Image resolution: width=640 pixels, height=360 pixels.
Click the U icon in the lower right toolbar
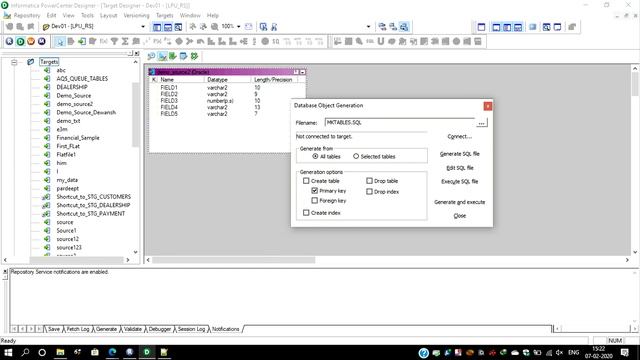point(381,41)
